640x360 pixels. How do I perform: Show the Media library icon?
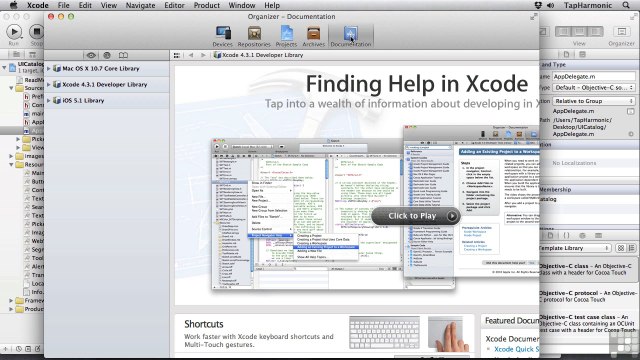pos(598,236)
